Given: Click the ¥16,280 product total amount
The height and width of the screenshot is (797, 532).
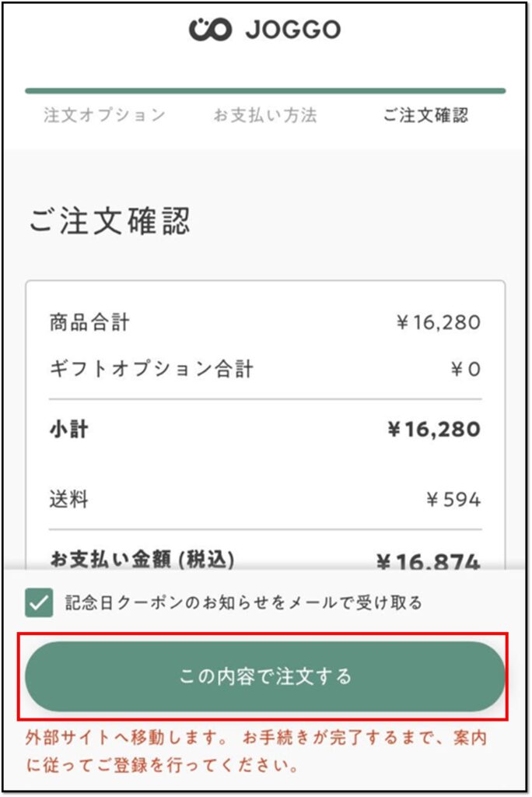Looking at the screenshot, I should [x=438, y=322].
